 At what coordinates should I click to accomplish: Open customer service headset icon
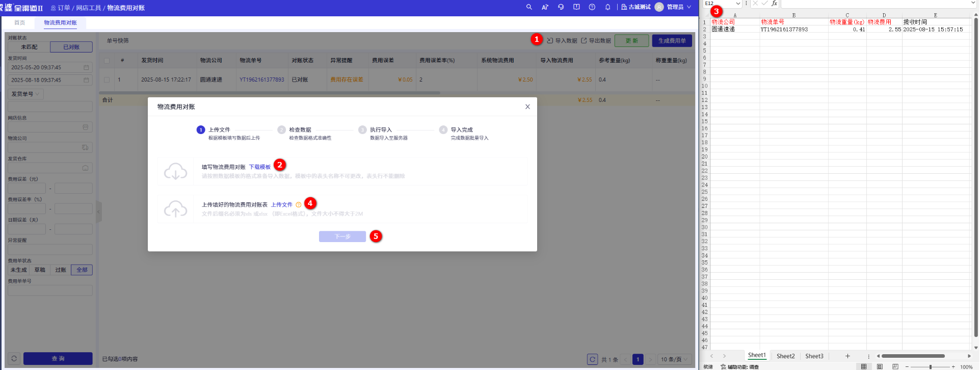(561, 7)
